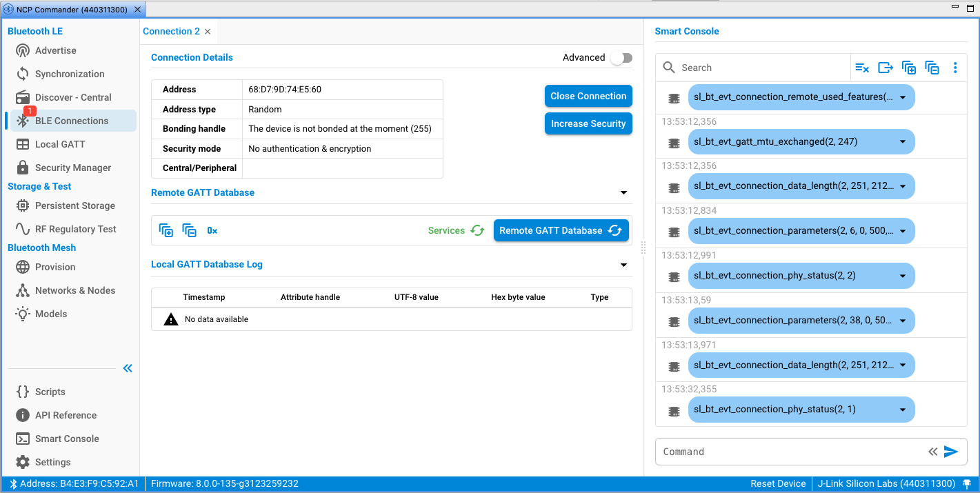The image size is (980, 493).
Task: Collapse the Local GATT Database Log section
Action: coord(623,265)
